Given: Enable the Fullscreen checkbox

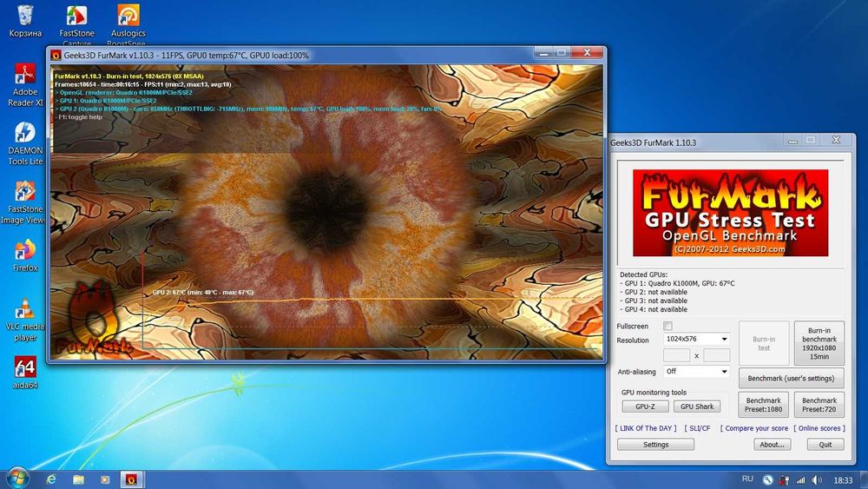Looking at the screenshot, I should tap(667, 326).
